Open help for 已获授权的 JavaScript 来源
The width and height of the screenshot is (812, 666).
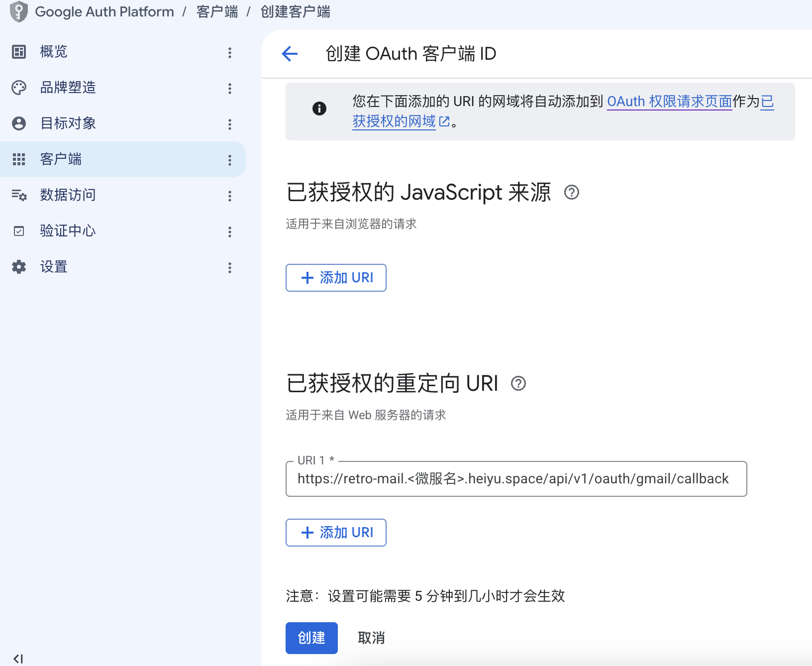click(572, 192)
